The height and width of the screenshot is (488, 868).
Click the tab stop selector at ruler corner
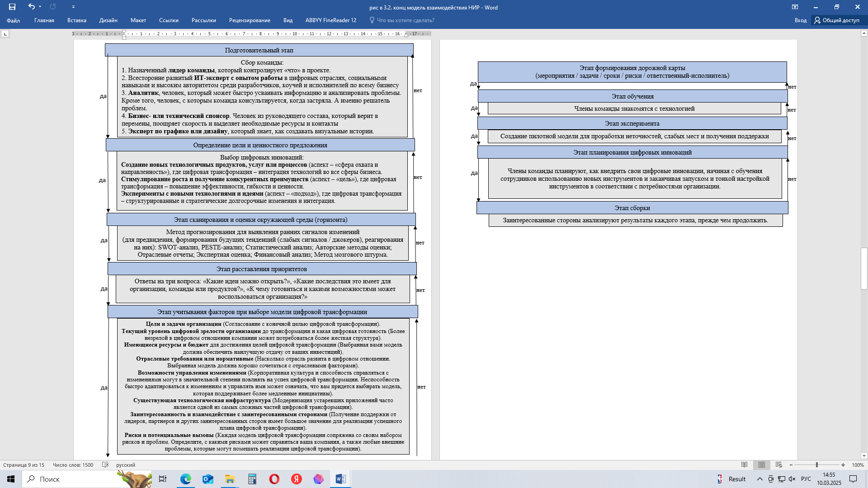tap(5, 34)
